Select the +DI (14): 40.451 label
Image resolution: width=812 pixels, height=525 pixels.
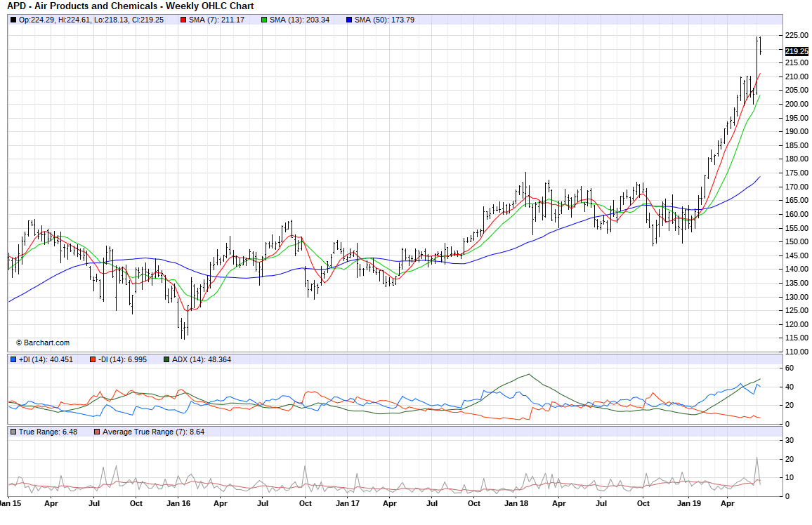(x=46, y=359)
